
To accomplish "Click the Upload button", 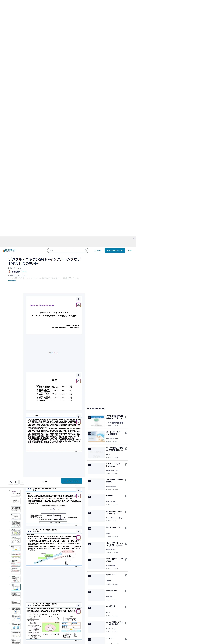I will point(98,251).
